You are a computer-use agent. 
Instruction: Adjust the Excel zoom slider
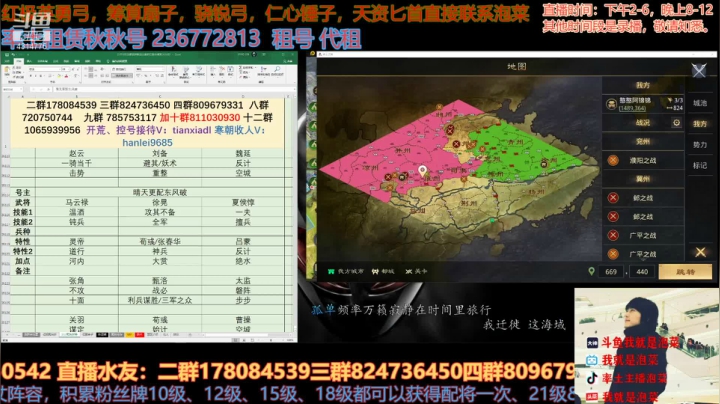pos(270,340)
